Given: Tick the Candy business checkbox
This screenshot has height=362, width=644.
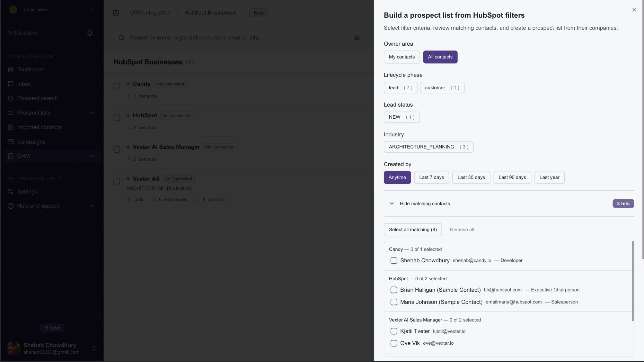Looking at the screenshot, I should [117, 86].
